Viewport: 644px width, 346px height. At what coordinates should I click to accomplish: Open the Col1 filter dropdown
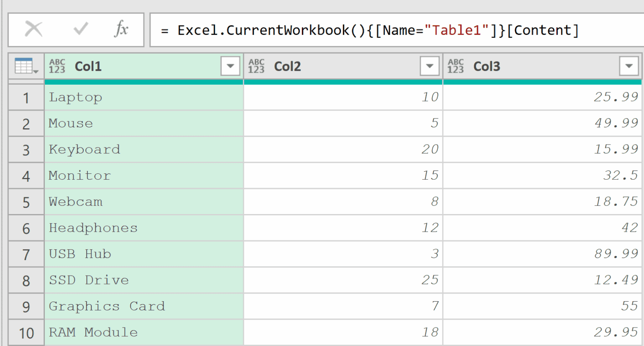pos(230,66)
